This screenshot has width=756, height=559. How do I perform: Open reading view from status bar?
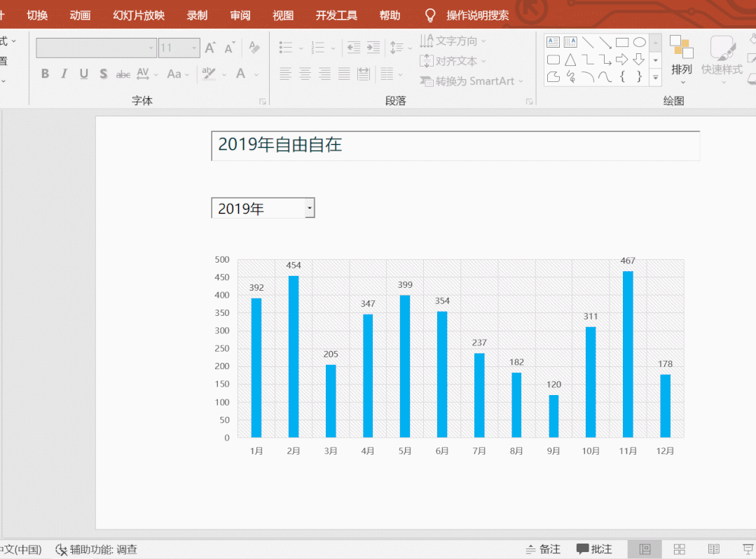click(x=713, y=549)
